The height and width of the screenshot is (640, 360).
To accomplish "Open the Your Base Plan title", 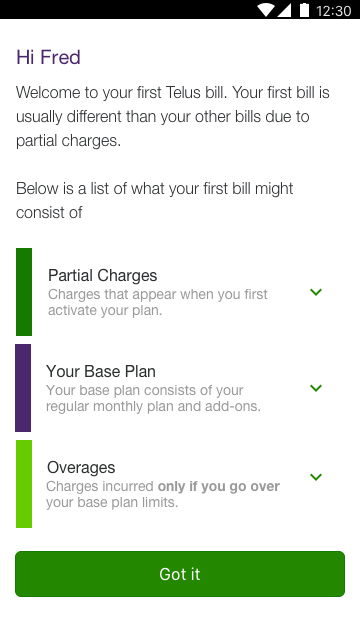I will pyautogui.click(x=101, y=371).
